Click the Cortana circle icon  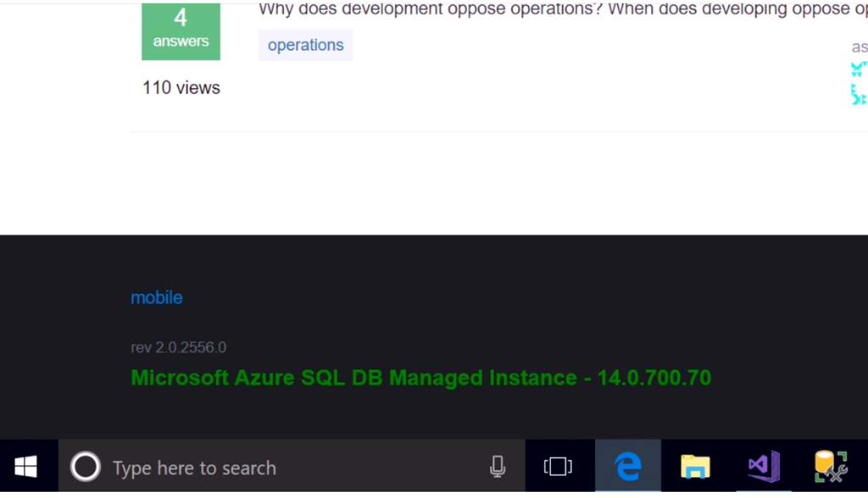(85, 468)
